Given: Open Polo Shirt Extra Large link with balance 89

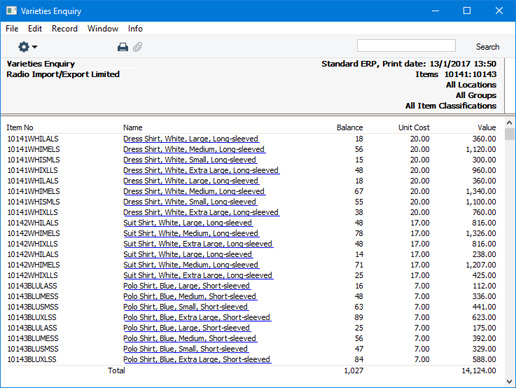Looking at the screenshot, I should click(x=197, y=317).
